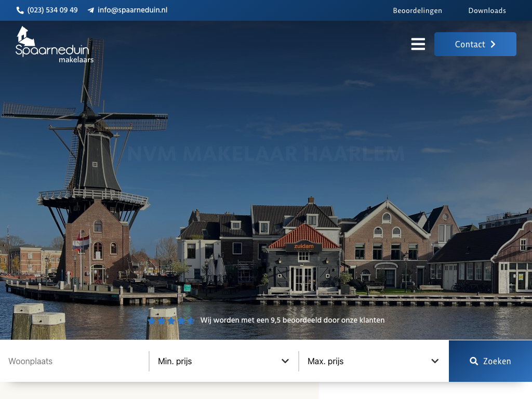The width and height of the screenshot is (532, 399).
Task: Open the Min. prijs dropdown
Action: [x=218, y=361]
